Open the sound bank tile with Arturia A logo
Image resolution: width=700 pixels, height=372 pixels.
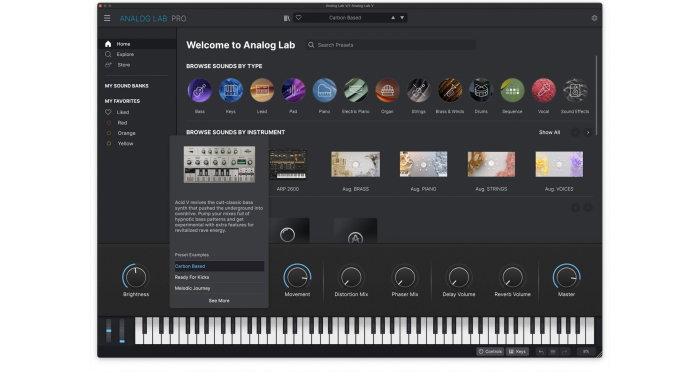point(355,231)
